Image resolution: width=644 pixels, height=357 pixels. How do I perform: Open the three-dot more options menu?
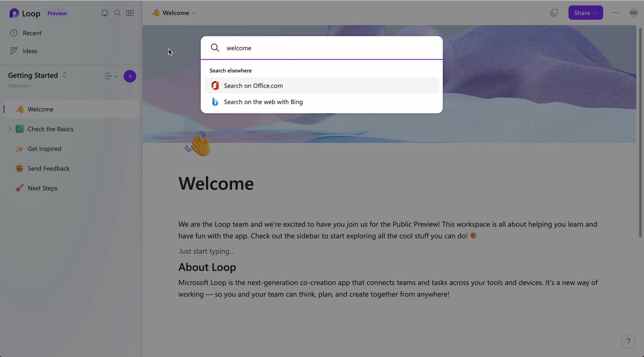[616, 13]
